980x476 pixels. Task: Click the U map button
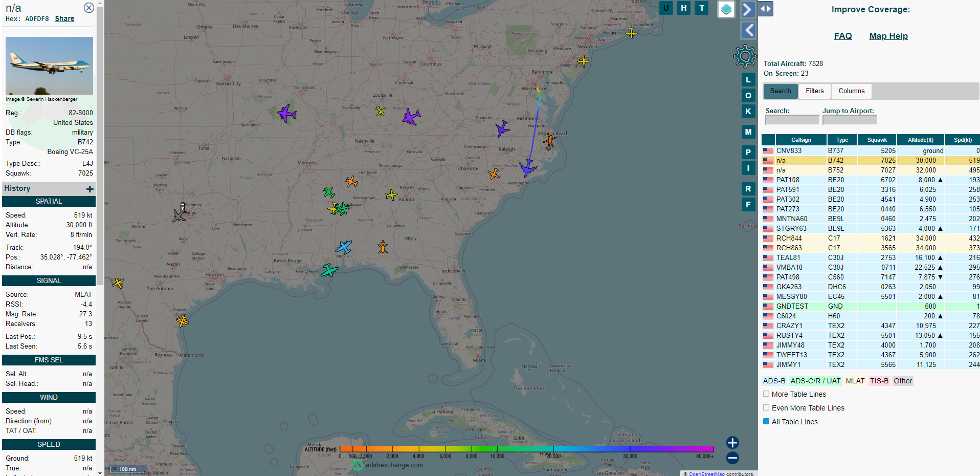666,8
